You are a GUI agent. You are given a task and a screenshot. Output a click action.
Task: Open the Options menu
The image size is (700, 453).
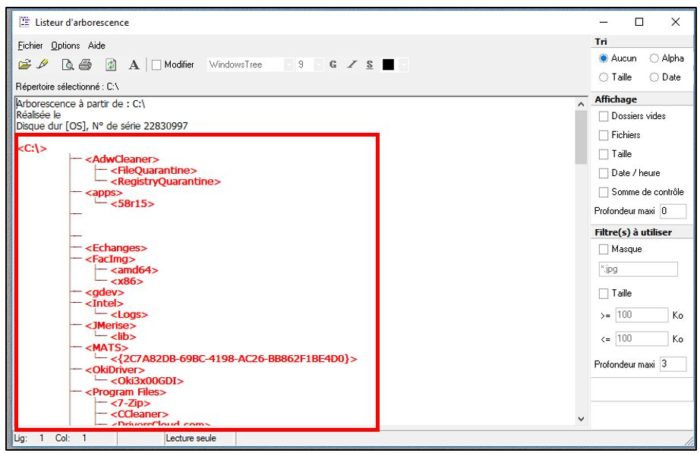click(x=65, y=45)
